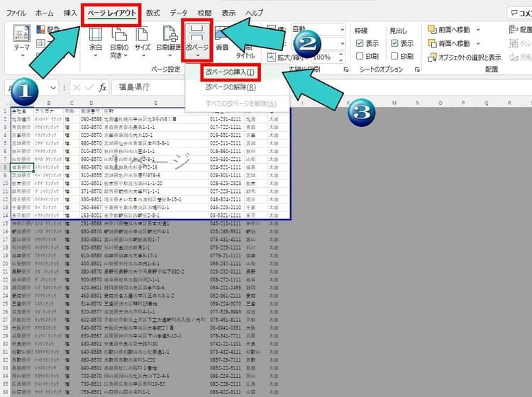Select column M header

(394, 103)
